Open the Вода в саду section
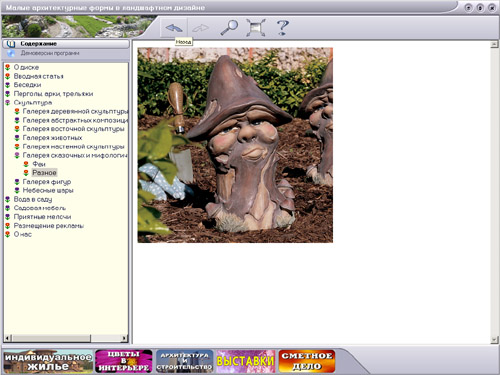The image size is (500, 375). pyautogui.click(x=33, y=199)
